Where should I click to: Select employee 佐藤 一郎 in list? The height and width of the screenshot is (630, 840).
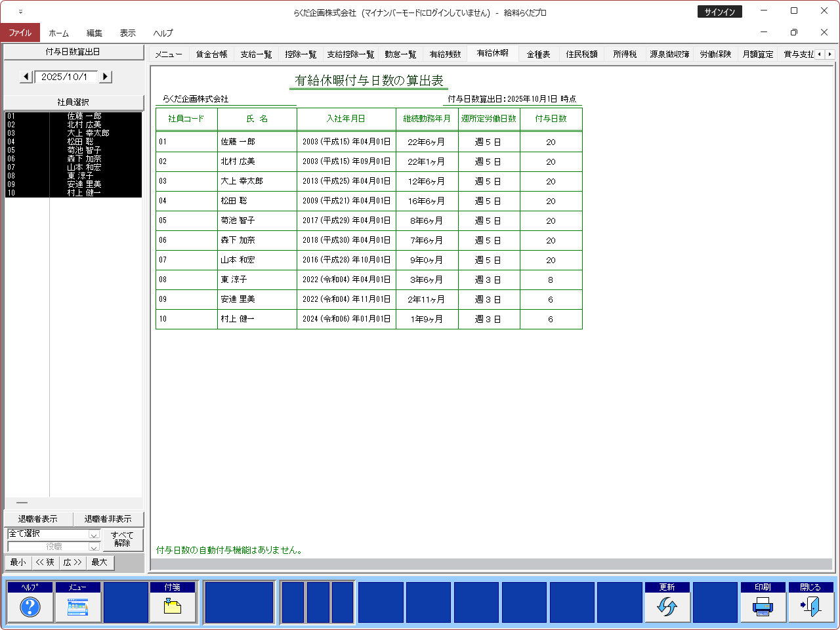(84, 116)
